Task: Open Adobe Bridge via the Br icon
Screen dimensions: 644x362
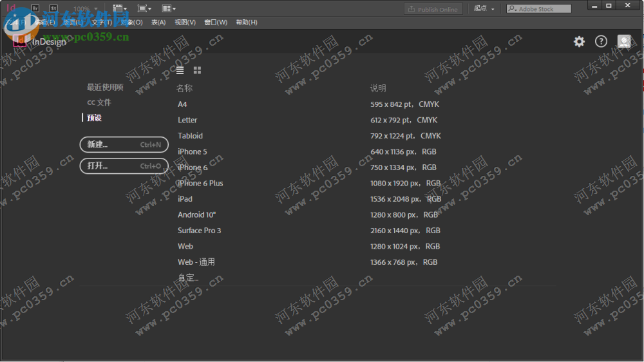Action: (x=35, y=8)
